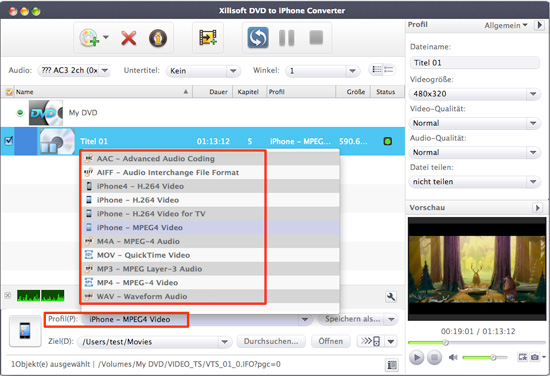Open the Audio-Qualität dropdown
This screenshot has height=376, width=550.
click(475, 152)
